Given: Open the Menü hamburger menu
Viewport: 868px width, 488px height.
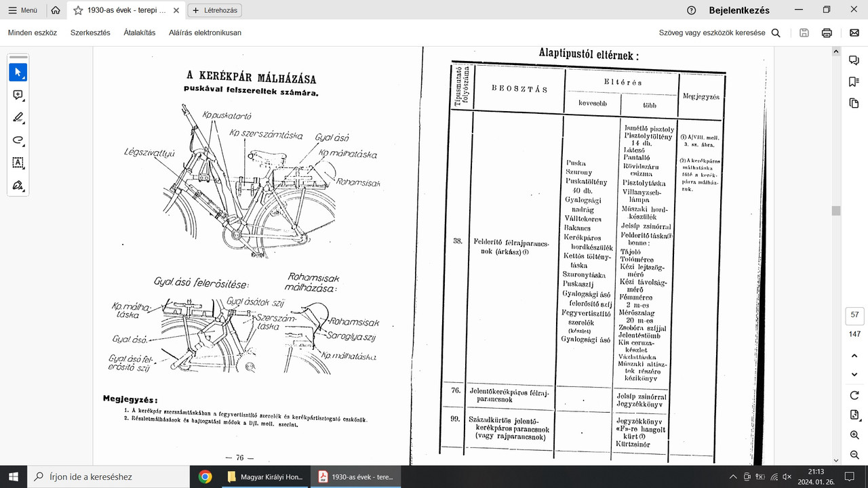Looking at the screenshot, I should pyautogui.click(x=22, y=10).
